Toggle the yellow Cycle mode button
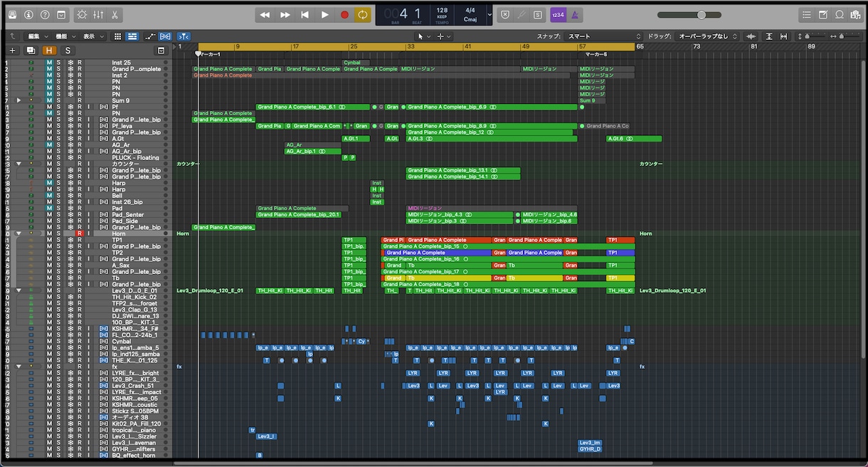 [x=363, y=14]
